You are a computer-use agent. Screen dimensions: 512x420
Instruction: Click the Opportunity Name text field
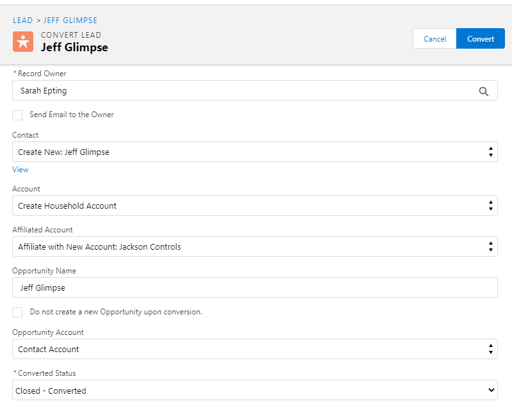click(x=254, y=287)
